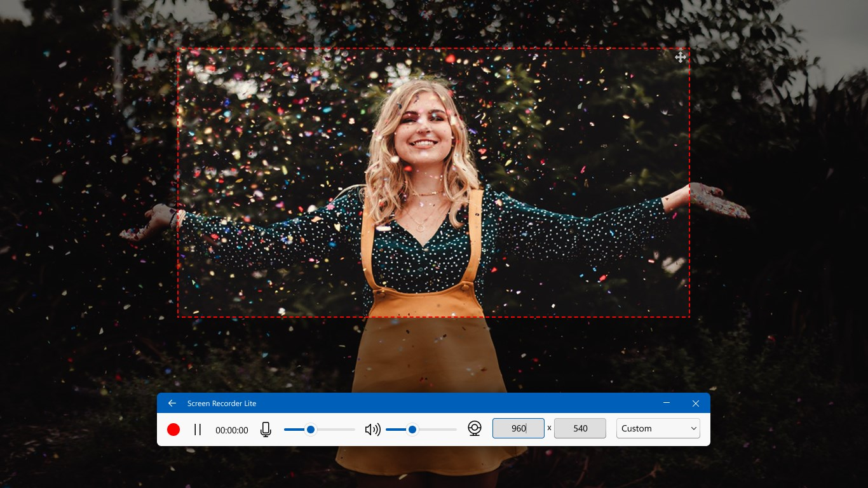Click the 00:00:00 recording timer
The image size is (868, 488).
coord(231,430)
